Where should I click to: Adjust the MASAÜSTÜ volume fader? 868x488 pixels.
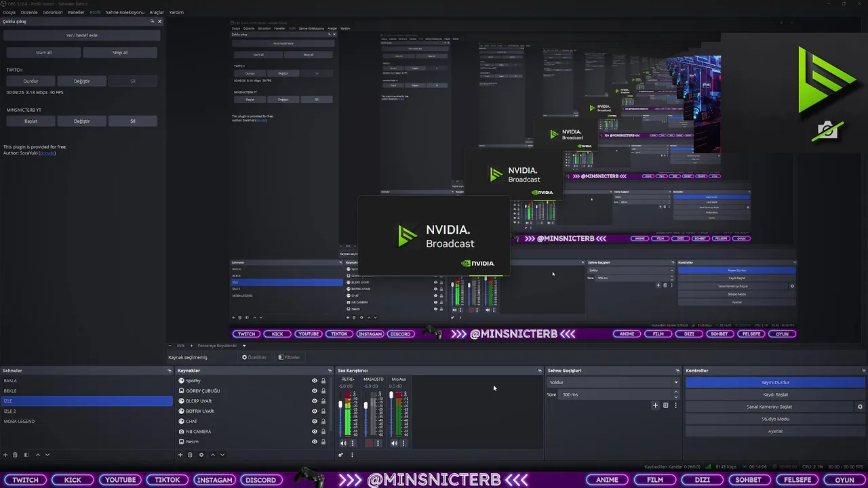pyautogui.click(x=366, y=405)
